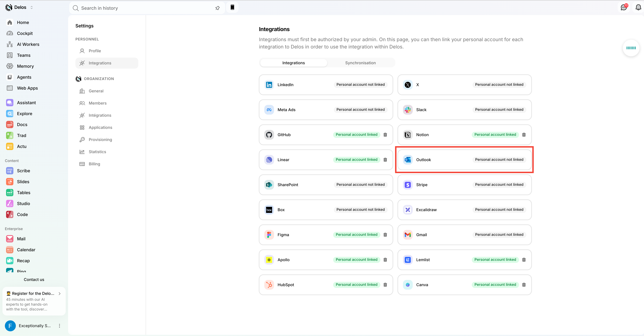Image resolution: width=644 pixels, height=336 pixels.
Task: Open the Outlook integration card
Action: coord(464,160)
